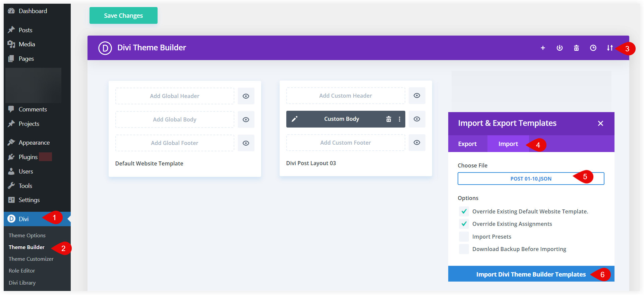The width and height of the screenshot is (644, 295).
Task: Click the Posts pin icon
Action: pyautogui.click(x=11, y=30)
